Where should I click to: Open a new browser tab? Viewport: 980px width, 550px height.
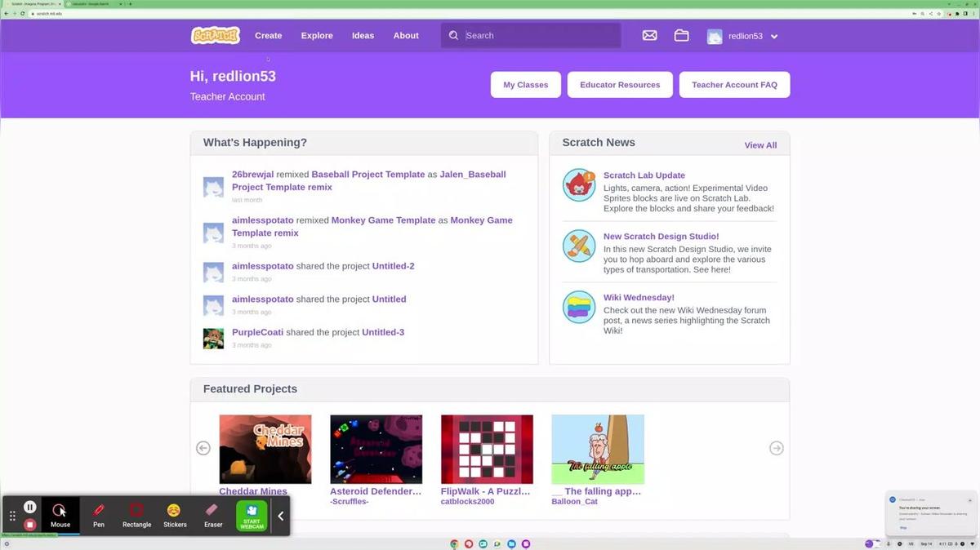pos(131,4)
